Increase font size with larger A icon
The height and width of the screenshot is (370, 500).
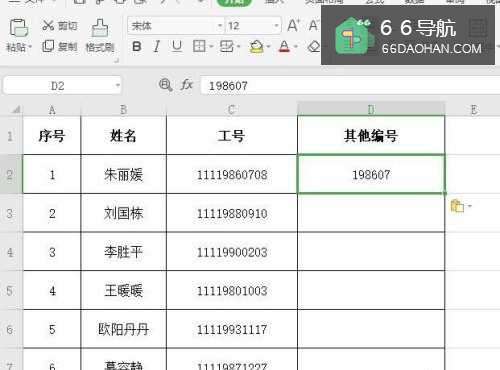293,26
